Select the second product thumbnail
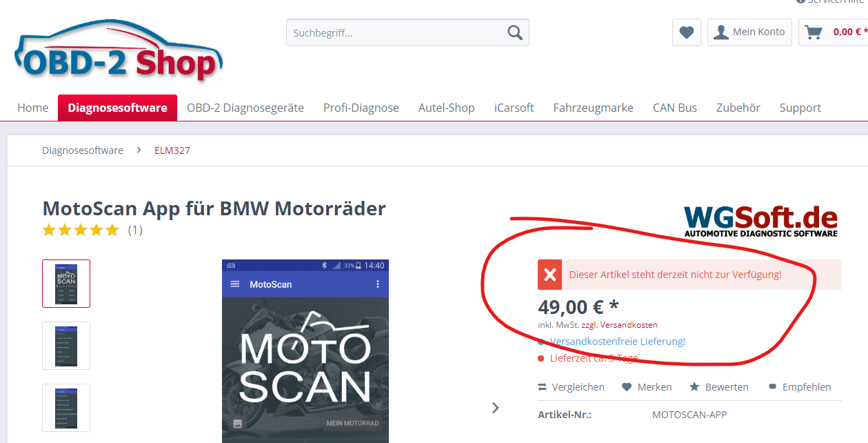This screenshot has height=443, width=868. pos(66,346)
